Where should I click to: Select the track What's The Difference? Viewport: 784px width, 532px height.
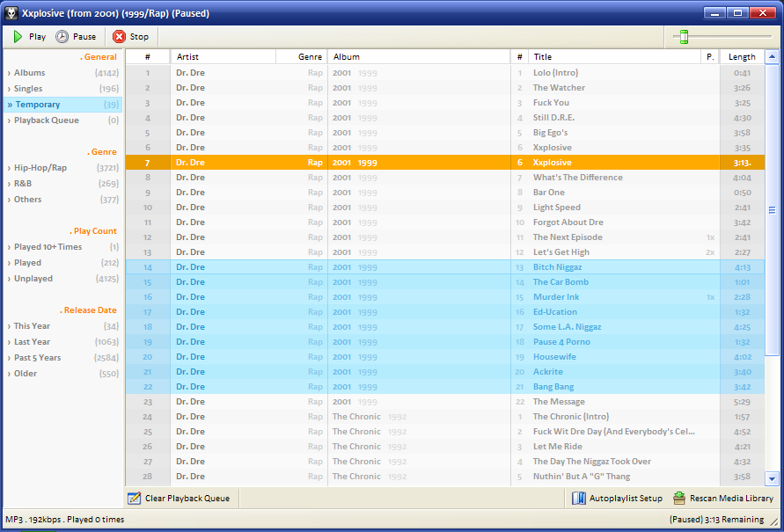445,178
